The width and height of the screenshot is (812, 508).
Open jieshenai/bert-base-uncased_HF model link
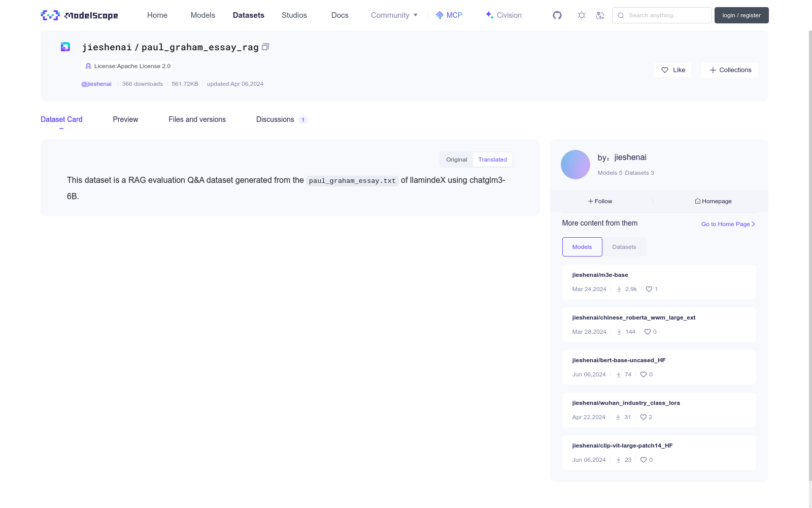pos(619,360)
